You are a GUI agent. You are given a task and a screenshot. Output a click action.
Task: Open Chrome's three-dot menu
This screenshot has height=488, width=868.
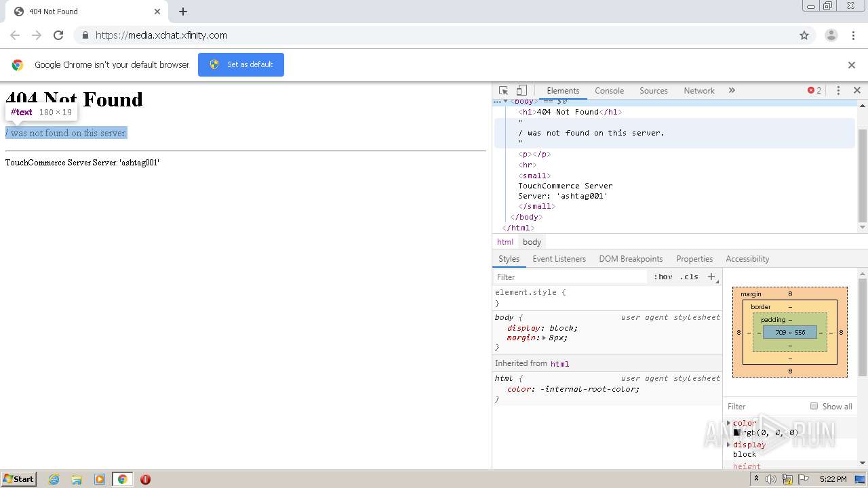[854, 35]
